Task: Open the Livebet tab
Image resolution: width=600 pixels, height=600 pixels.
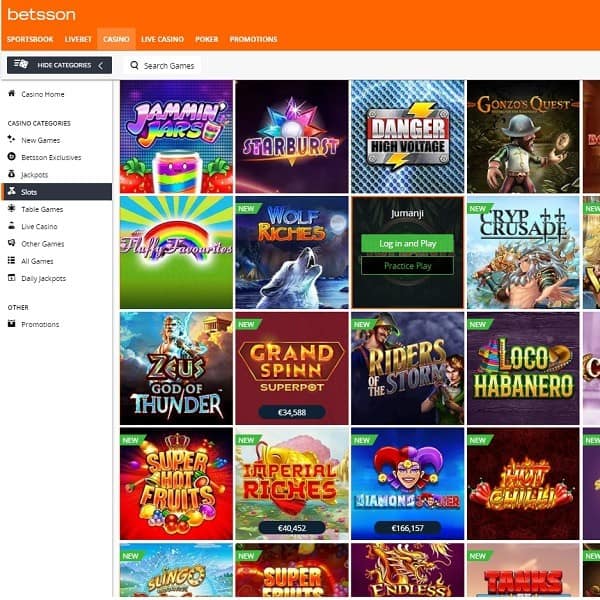Action: pos(78,39)
